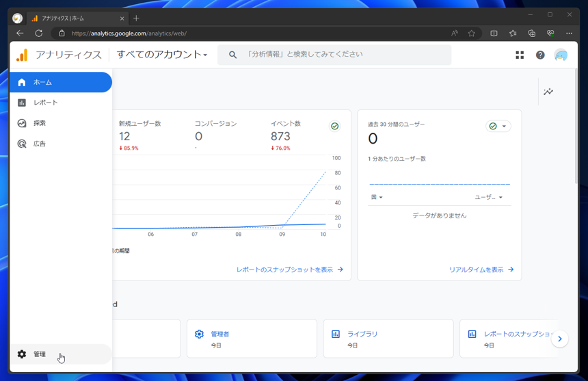
Task: Click the user profile avatar
Action: pos(561,55)
